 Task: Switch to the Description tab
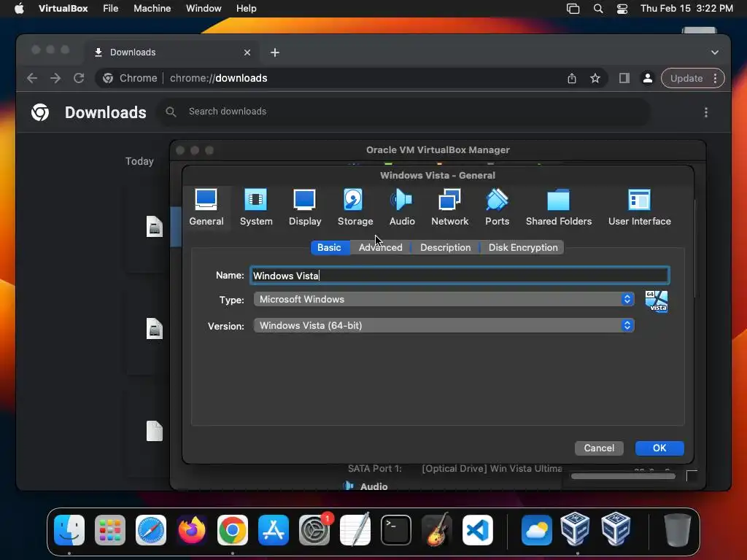coord(445,248)
